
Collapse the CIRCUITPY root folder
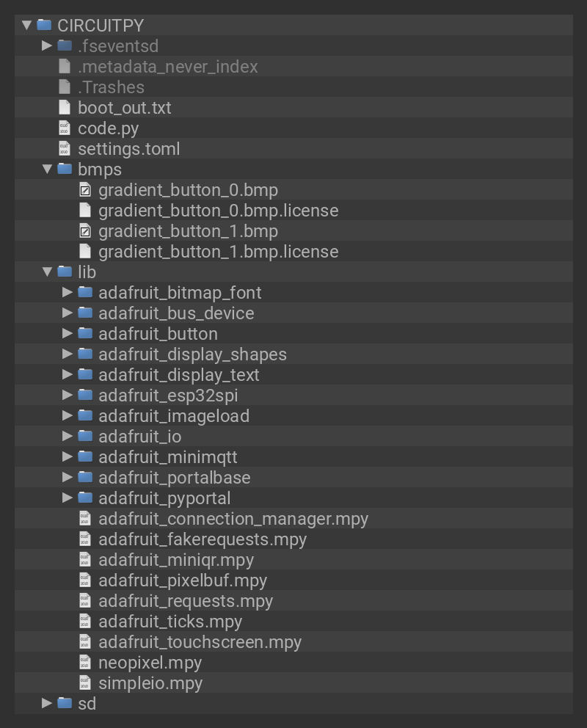click(27, 25)
